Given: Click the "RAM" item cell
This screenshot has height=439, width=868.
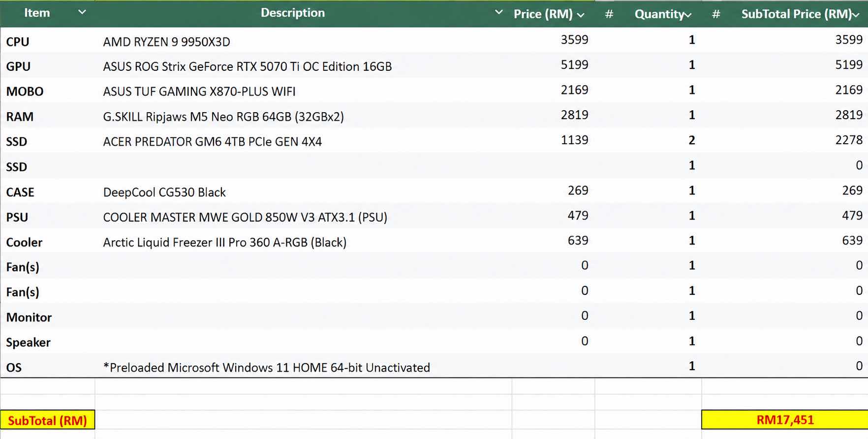Looking at the screenshot, I should [x=20, y=117].
